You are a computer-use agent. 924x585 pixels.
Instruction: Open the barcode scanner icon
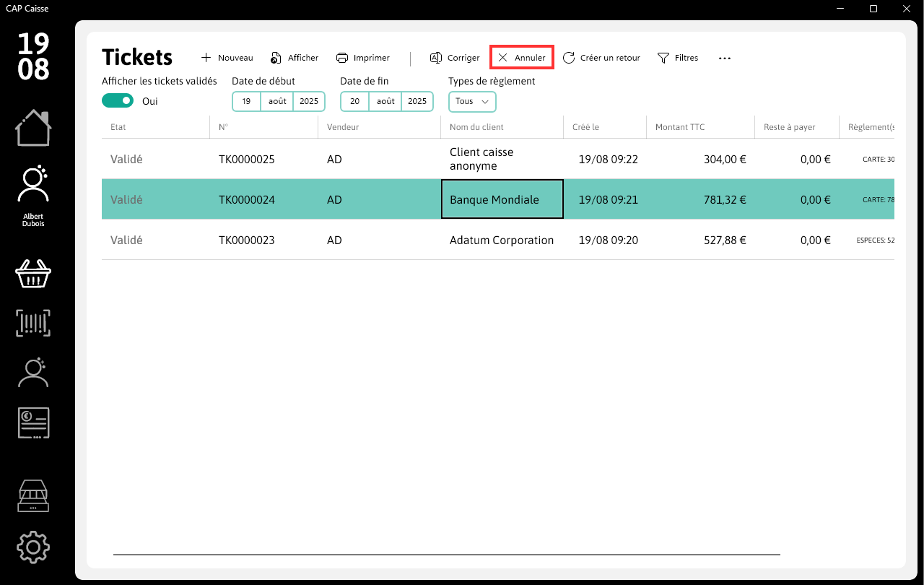click(x=33, y=323)
